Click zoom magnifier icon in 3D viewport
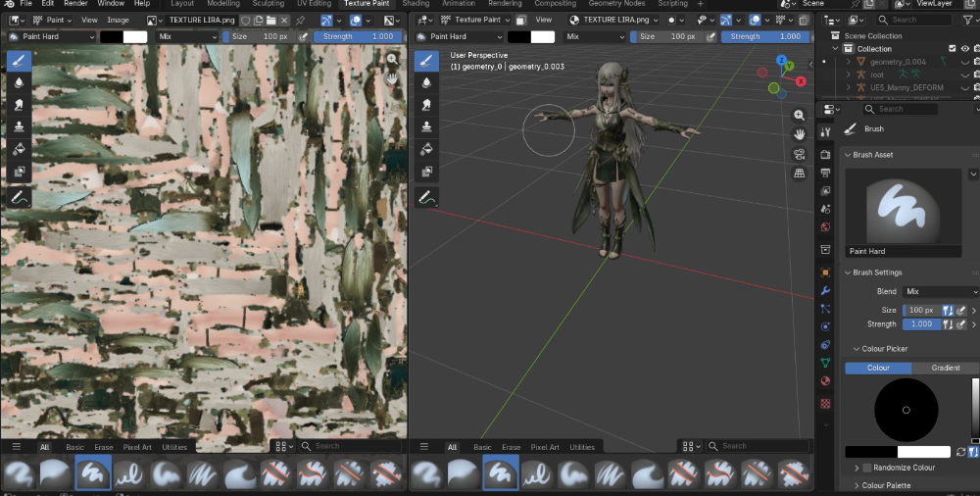The width and height of the screenshot is (980, 496). coord(799,115)
